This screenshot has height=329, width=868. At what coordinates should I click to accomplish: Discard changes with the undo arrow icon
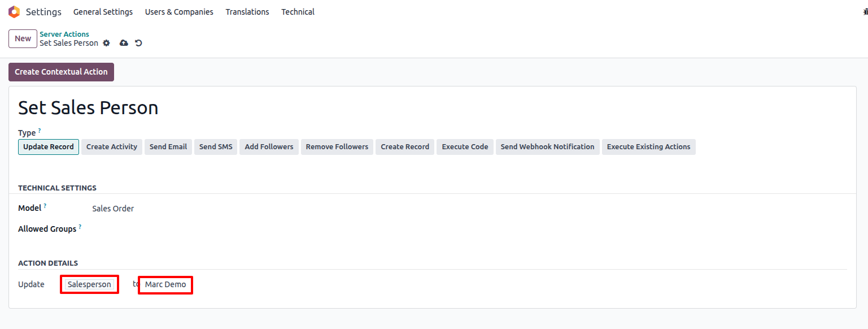click(138, 43)
